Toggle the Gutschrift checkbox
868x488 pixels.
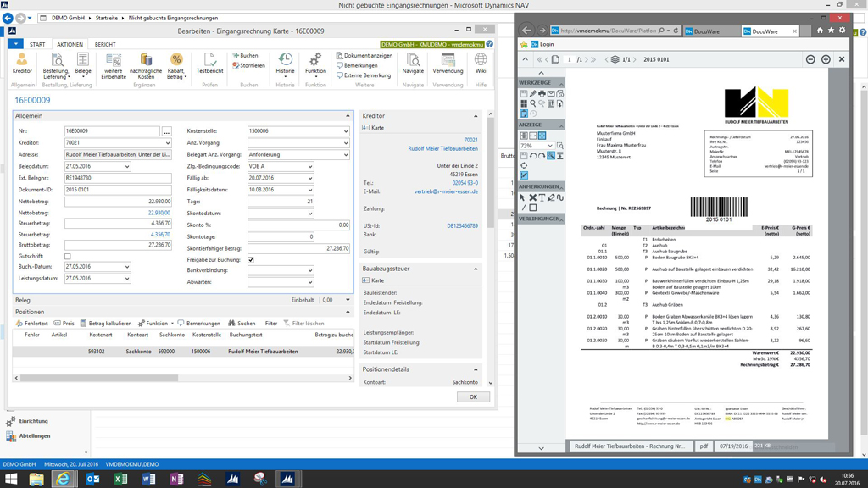click(68, 256)
